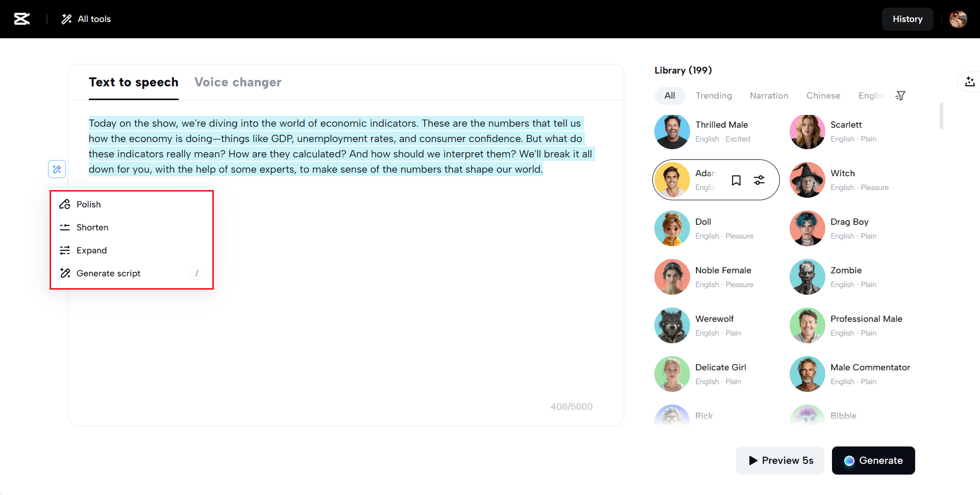Select Expand from the AI menu
This screenshot has width=980, height=495.
[x=92, y=250]
